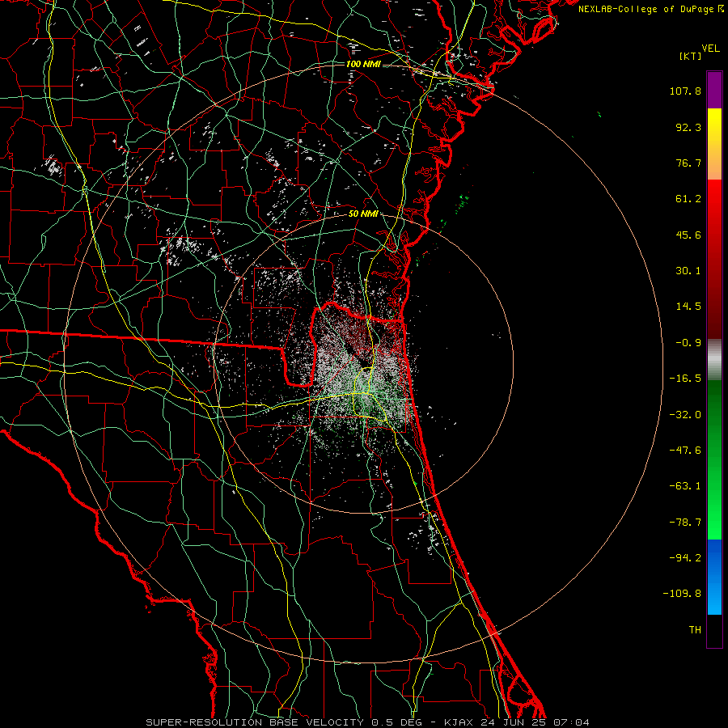Click the 76.7 velocity scale value

[x=688, y=163]
